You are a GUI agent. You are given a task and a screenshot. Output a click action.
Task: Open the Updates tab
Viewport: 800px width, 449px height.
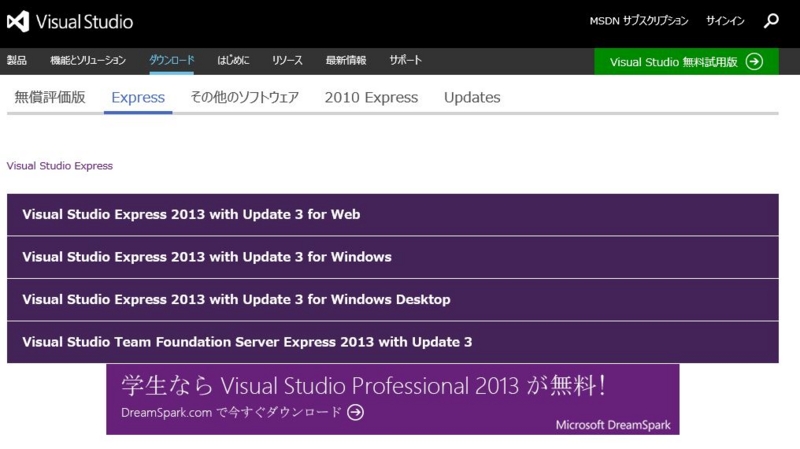[472, 97]
